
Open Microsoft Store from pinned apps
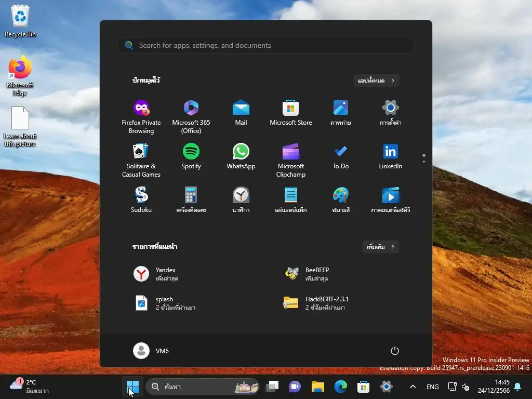[291, 113]
